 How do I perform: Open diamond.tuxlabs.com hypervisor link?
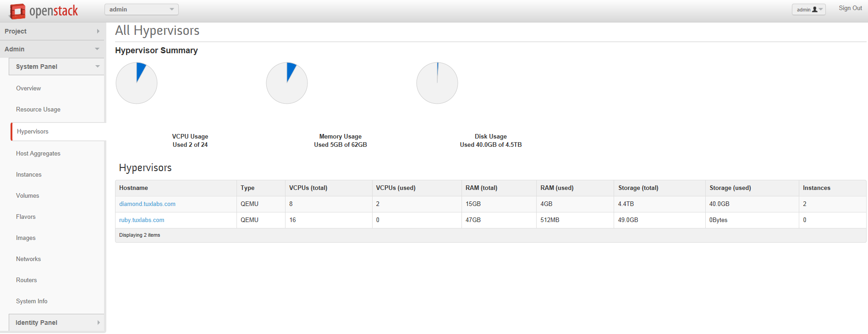tap(147, 204)
